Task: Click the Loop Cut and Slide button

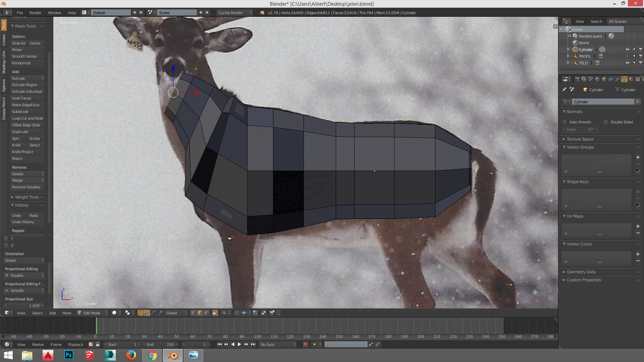Action: coord(27,118)
